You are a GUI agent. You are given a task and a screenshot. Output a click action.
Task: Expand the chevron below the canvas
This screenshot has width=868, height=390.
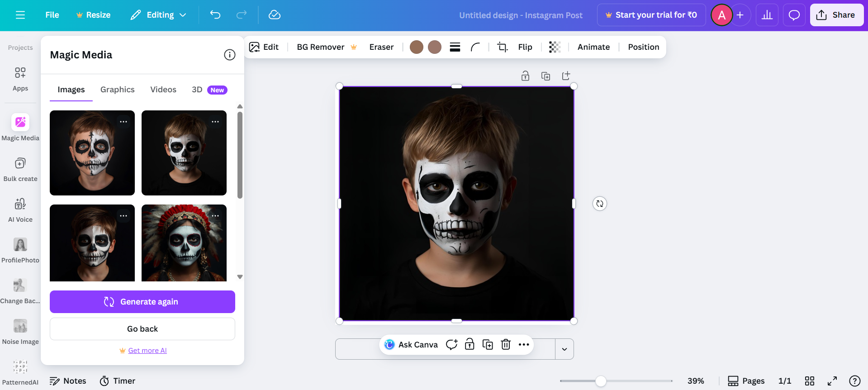coord(564,349)
